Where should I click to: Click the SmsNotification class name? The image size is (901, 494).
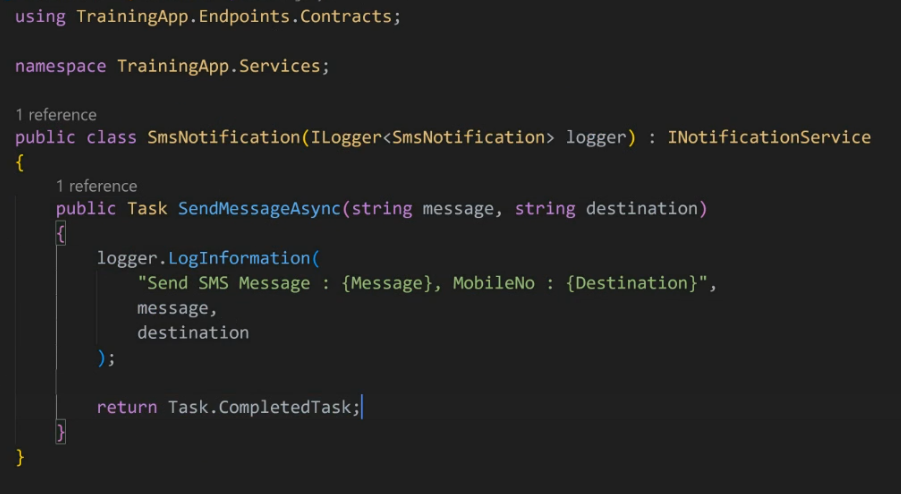(x=223, y=137)
